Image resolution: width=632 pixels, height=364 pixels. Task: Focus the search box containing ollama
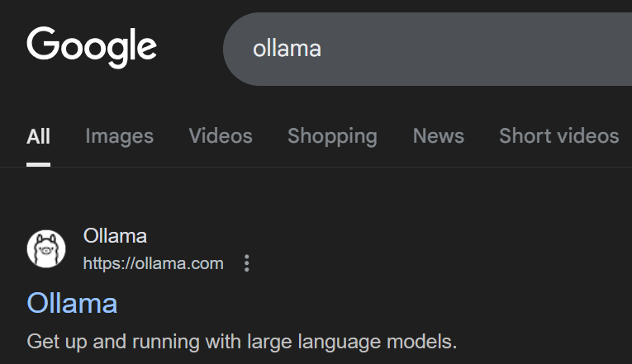(x=427, y=49)
